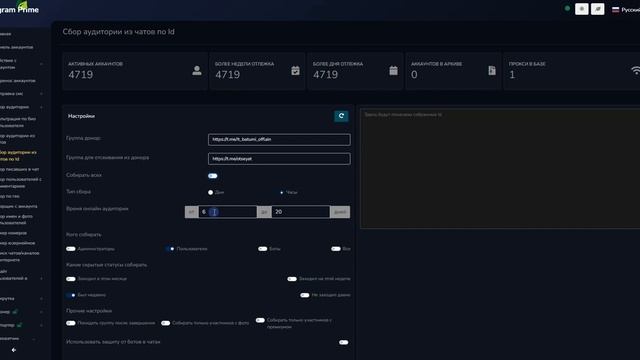The width and height of the screenshot is (640, 360).
Task: Click the calendar-check icon for week rest
Action: click(296, 71)
